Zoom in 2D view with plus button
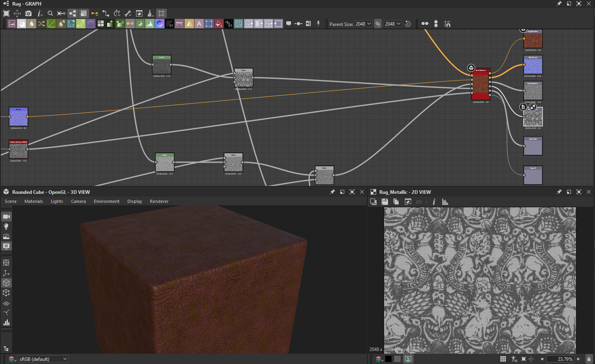This screenshot has width=595, height=364. (578, 359)
